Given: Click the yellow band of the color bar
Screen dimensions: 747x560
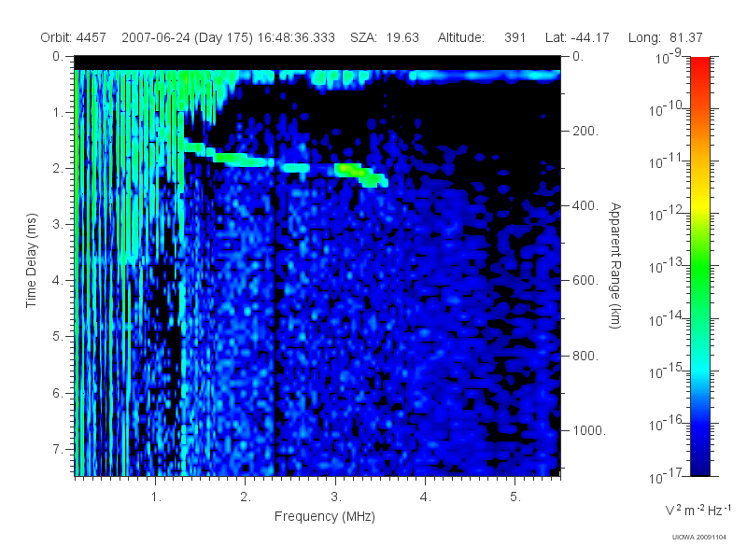Looking at the screenshot, I should click(700, 204).
